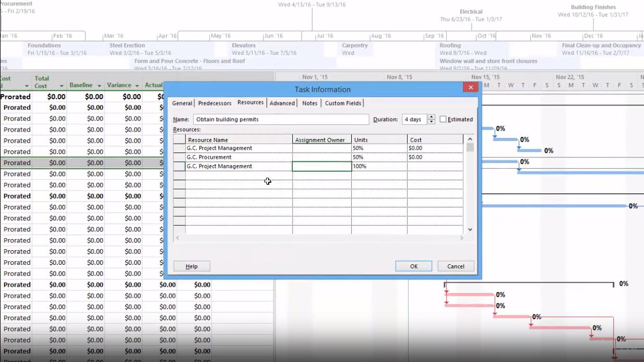Open the Total Cost column dropdown
644x362 pixels.
[61, 86]
